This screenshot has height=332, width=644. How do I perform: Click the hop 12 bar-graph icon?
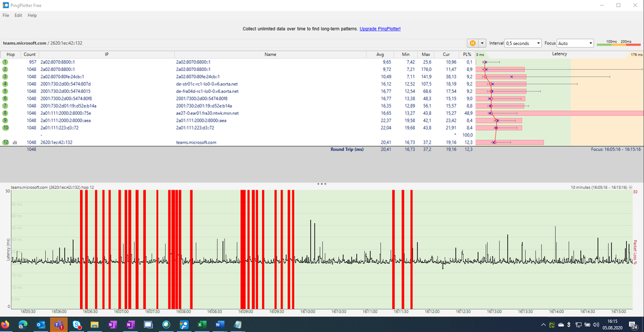(x=14, y=142)
